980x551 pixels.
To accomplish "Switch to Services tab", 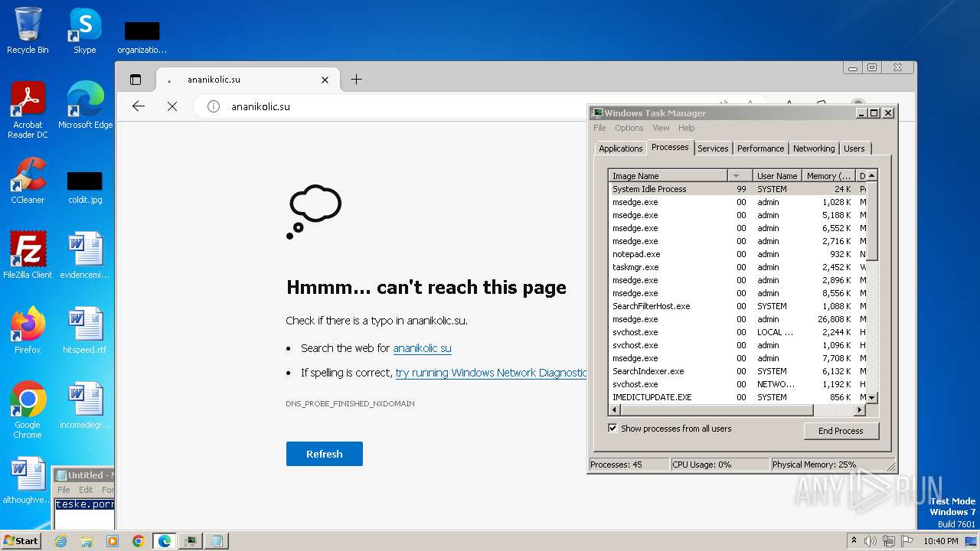I will click(713, 148).
